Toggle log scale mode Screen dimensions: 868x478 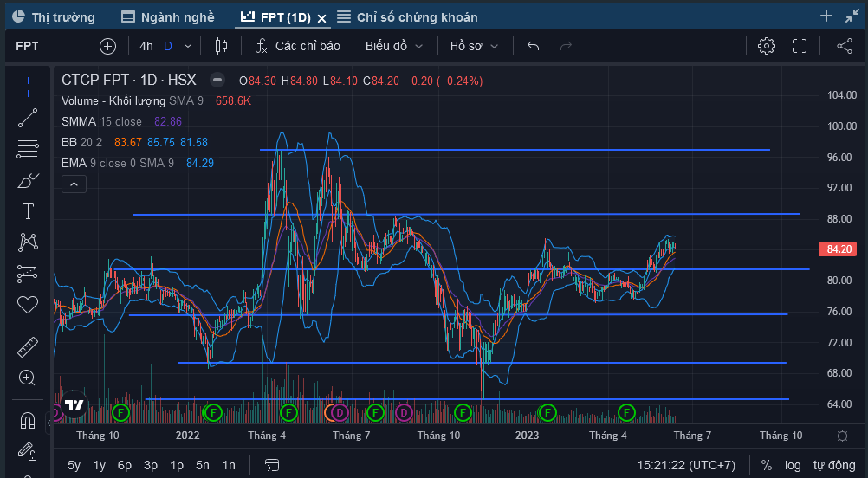tap(793, 465)
